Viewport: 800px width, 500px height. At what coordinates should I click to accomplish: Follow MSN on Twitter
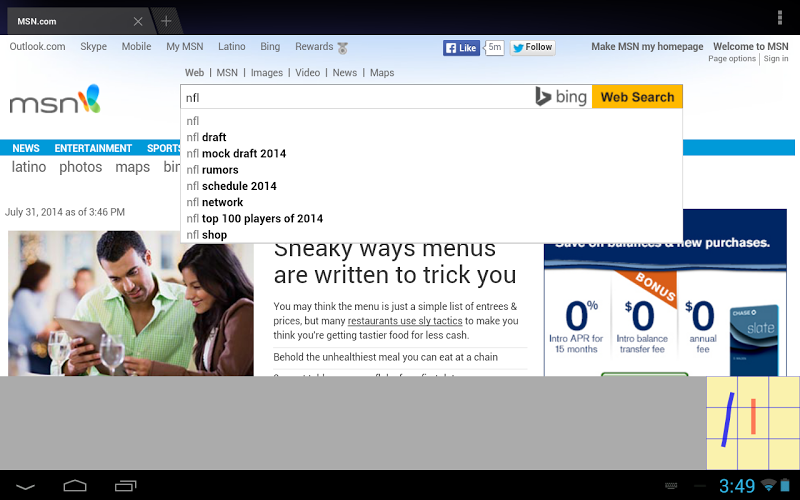[533, 47]
